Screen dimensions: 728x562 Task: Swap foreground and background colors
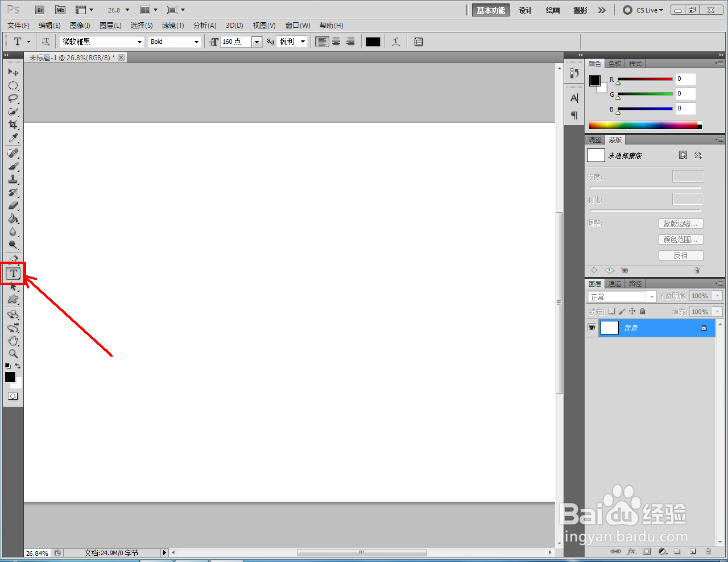coord(18,366)
